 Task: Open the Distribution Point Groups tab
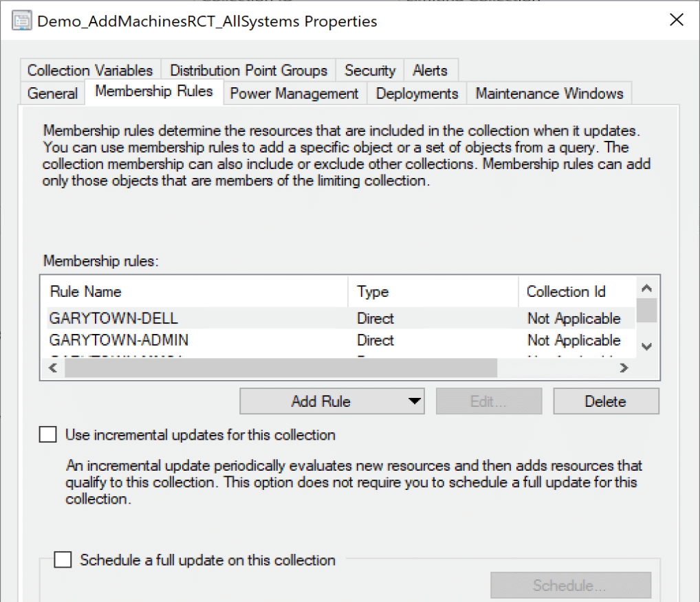(248, 70)
